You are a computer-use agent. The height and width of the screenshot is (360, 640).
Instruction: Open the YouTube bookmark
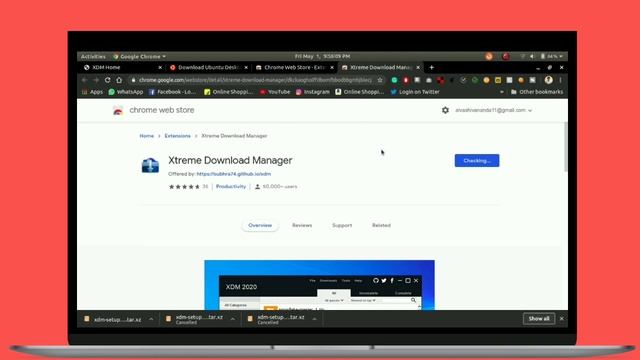pos(275,92)
